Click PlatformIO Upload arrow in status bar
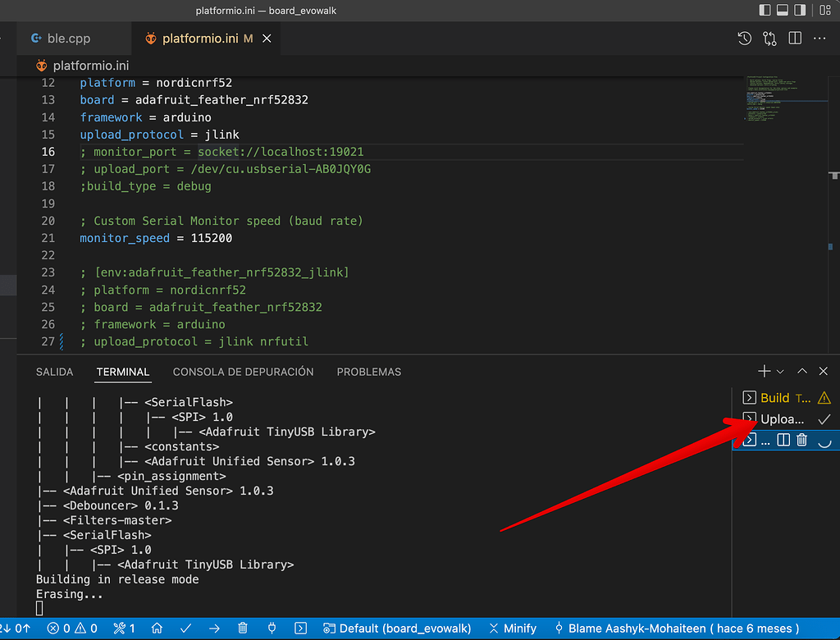The height and width of the screenshot is (640, 840). 214,629
